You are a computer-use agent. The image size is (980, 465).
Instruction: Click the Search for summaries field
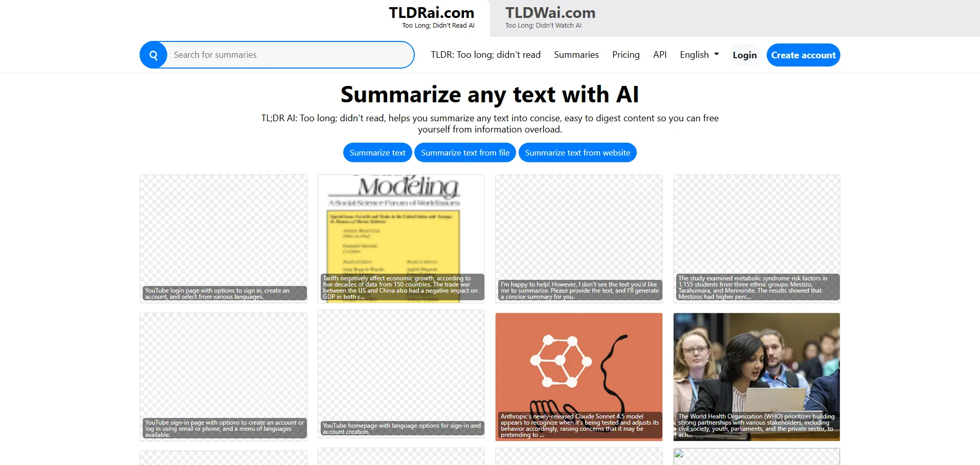pyautogui.click(x=289, y=55)
